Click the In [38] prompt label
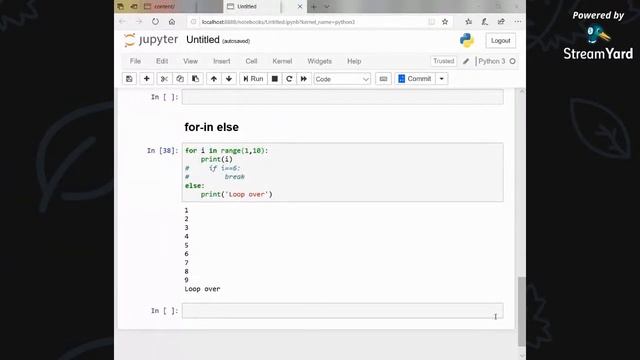 point(162,151)
